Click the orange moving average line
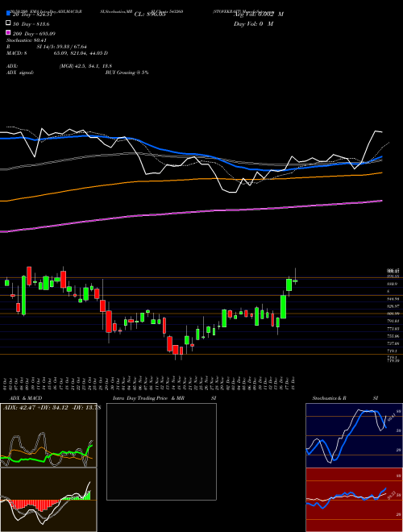 pyautogui.click(x=190, y=180)
